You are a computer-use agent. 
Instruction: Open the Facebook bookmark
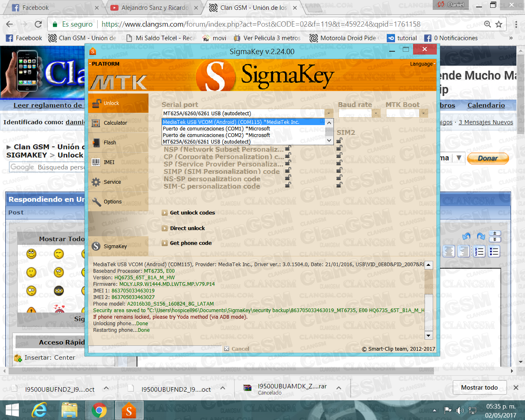[x=24, y=38]
